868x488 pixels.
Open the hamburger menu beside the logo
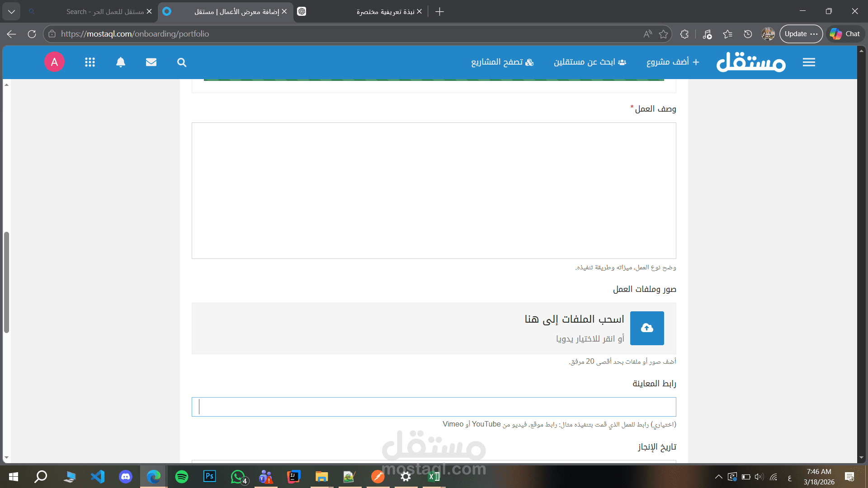809,62
